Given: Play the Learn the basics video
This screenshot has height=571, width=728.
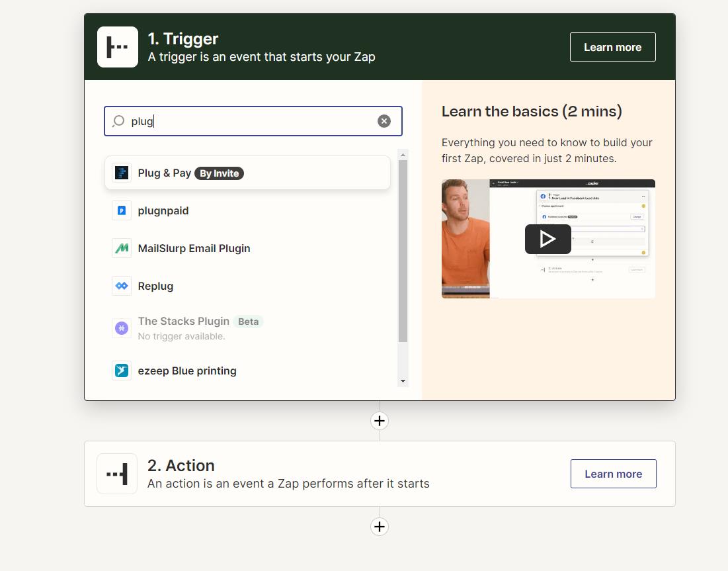Looking at the screenshot, I should pos(547,239).
